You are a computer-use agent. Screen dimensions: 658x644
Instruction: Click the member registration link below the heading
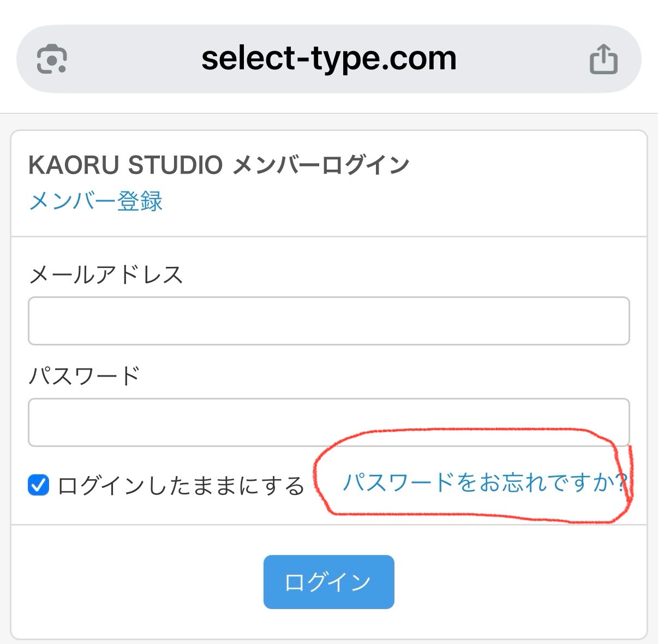(95, 201)
